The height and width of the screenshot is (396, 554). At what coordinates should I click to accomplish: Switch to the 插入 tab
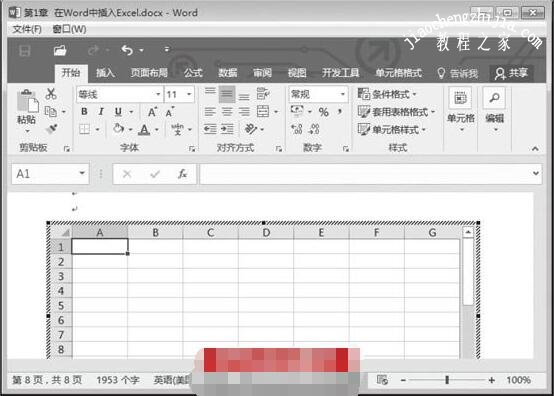click(x=105, y=73)
